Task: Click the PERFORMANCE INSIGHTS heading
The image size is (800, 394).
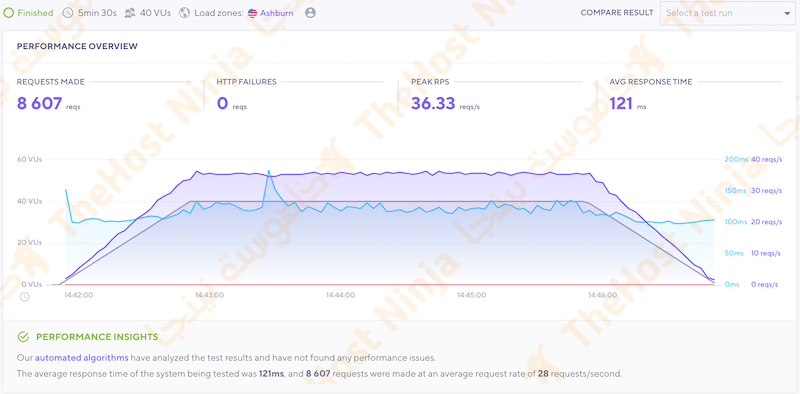Action: [97, 337]
